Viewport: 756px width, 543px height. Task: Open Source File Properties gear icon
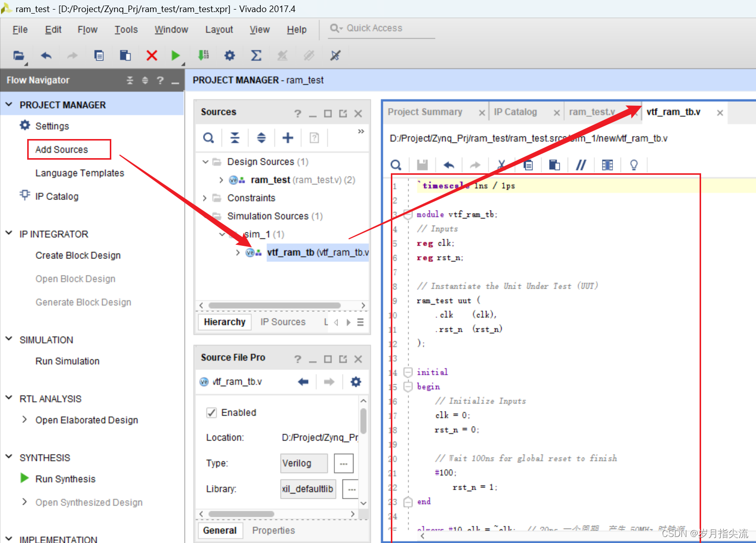click(356, 382)
